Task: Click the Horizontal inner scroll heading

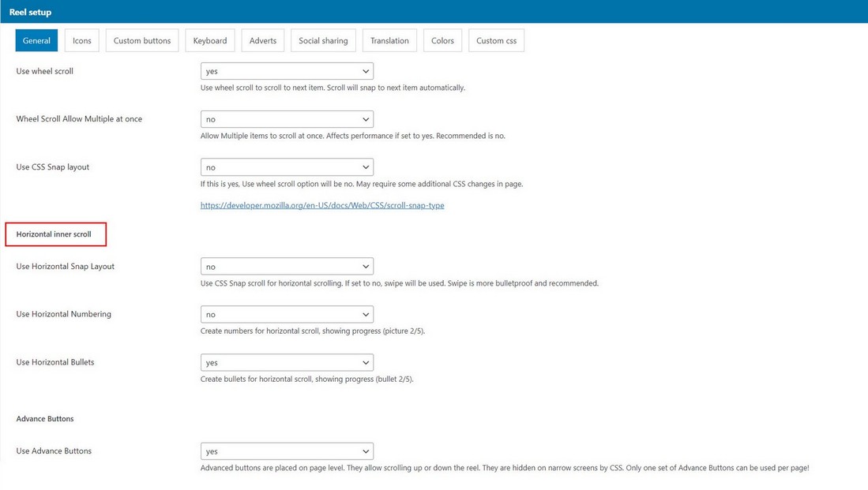Action: point(54,234)
